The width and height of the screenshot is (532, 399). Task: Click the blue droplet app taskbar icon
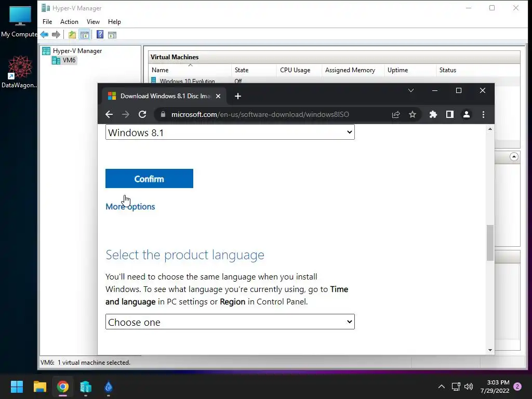(x=108, y=387)
